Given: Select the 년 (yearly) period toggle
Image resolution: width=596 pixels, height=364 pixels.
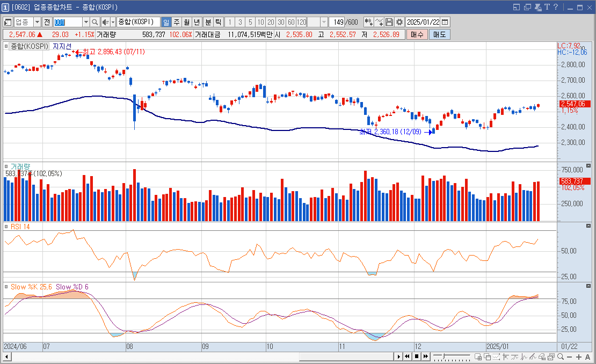Looking at the screenshot, I should tap(197, 22).
